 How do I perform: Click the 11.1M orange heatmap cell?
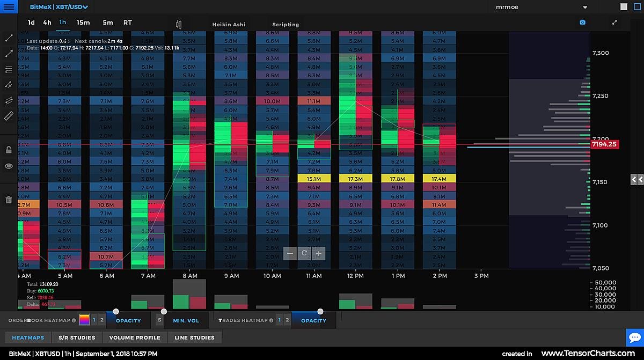click(314, 101)
